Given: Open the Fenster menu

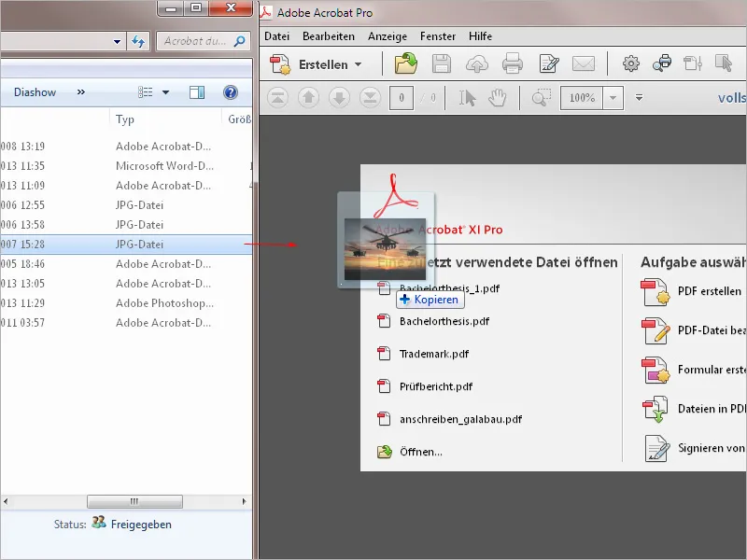Looking at the screenshot, I should tap(438, 36).
